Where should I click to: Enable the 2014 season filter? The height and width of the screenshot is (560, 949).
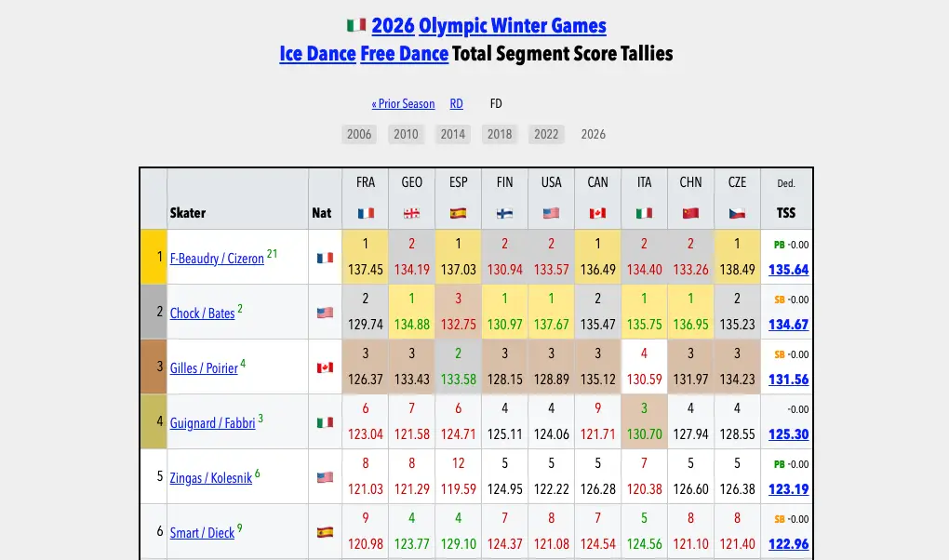453,134
